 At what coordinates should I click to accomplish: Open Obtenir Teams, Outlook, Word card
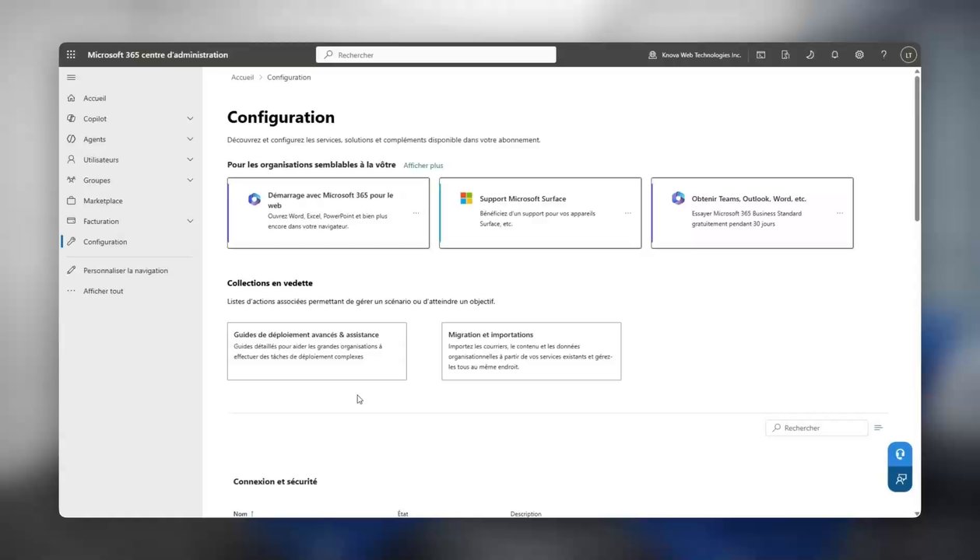coord(752,213)
